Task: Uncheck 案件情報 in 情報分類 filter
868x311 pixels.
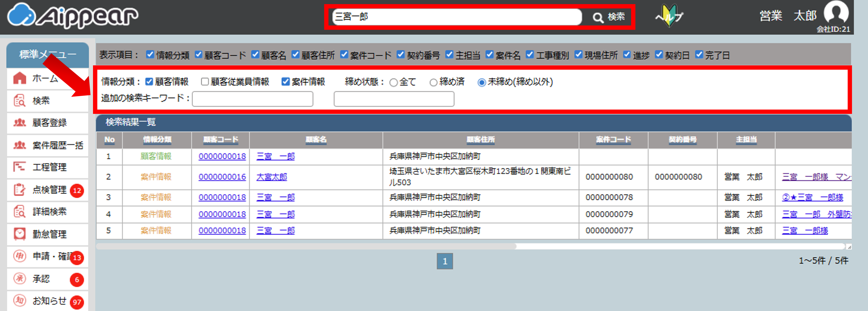Action: pyautogui.click(x=285, y=82)
